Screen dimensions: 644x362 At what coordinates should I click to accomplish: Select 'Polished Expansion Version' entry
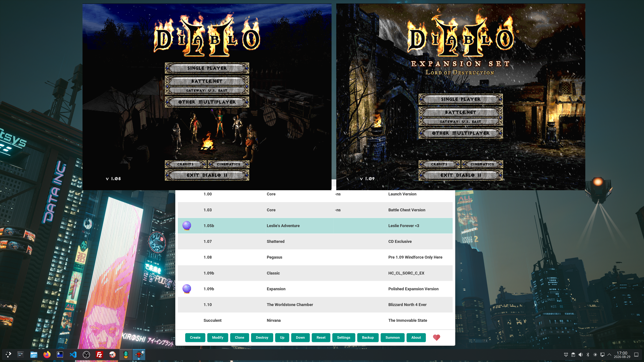coord(315,289)
